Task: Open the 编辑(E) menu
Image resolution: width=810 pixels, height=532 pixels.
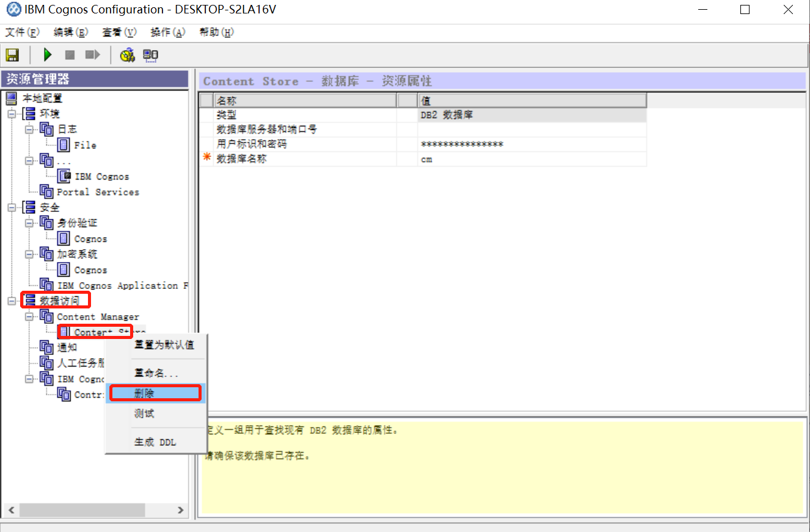Action: [71, 32]
